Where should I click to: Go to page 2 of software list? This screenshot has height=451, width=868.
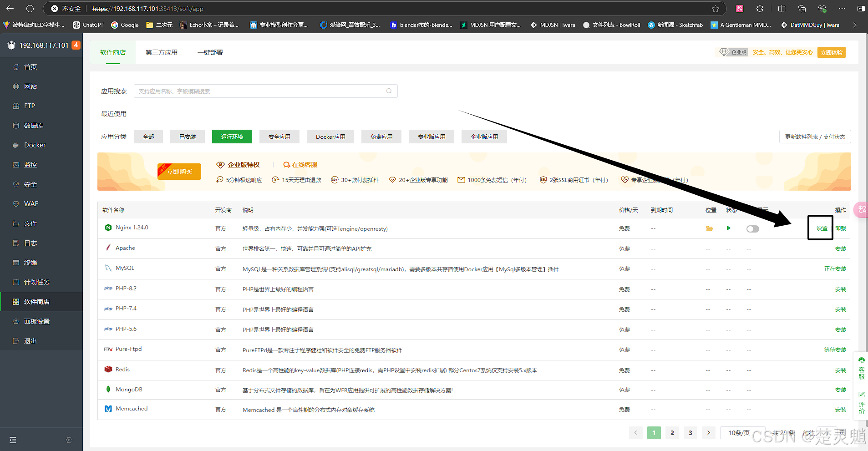672,433
